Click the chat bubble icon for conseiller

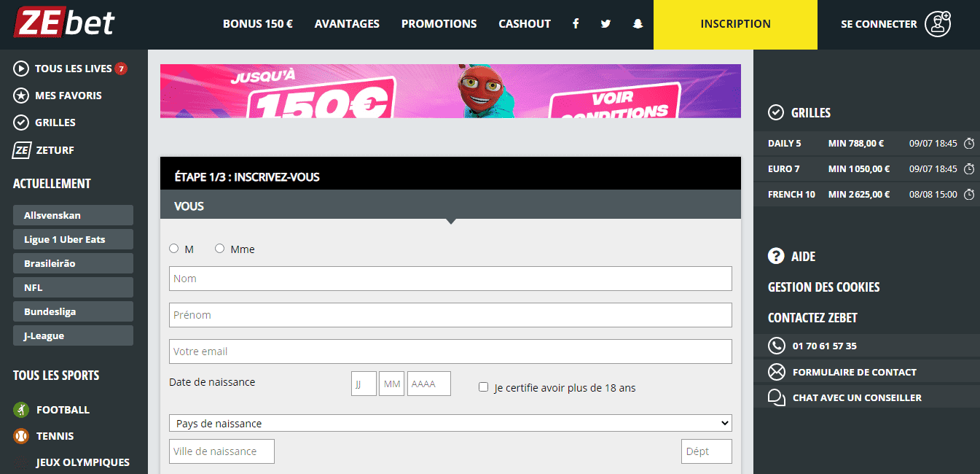click(777, 397)
